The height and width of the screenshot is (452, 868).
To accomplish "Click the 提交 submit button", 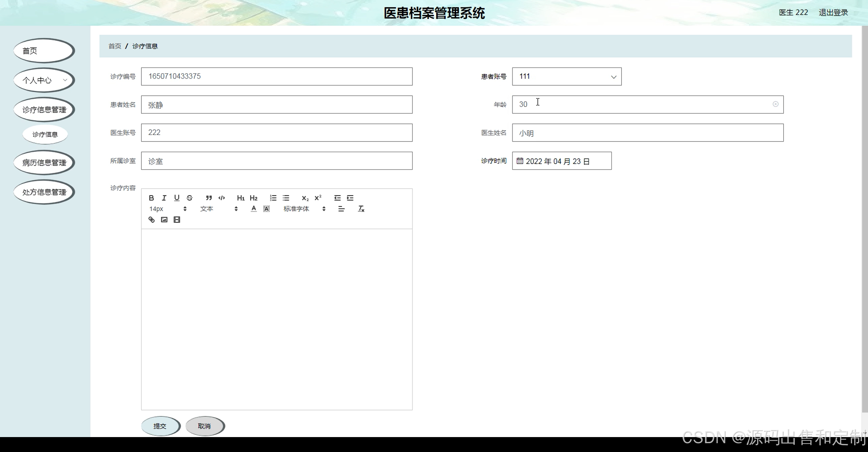I will [160, 426].
